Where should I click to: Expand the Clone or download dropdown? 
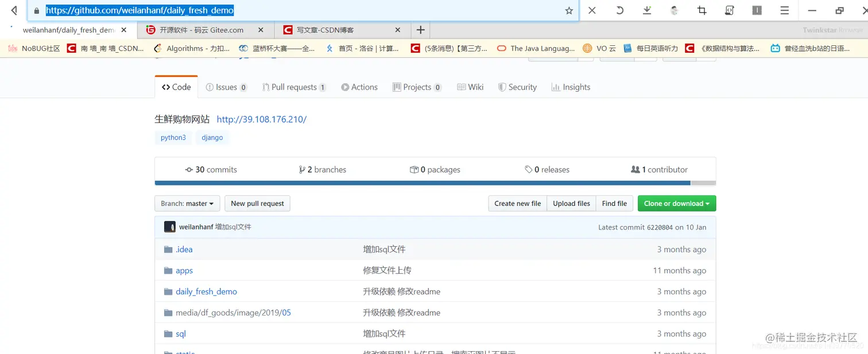click(x=677, y=204)
